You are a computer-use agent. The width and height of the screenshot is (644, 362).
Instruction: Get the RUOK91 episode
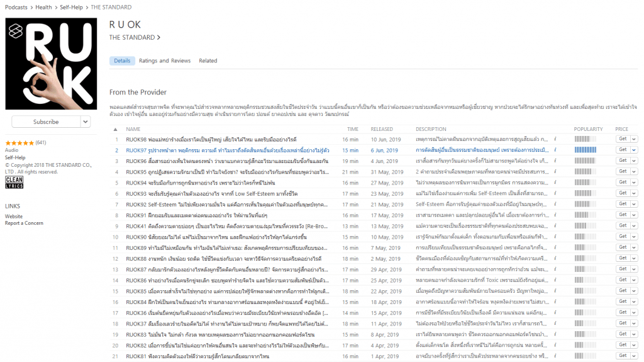click(623, 215)
